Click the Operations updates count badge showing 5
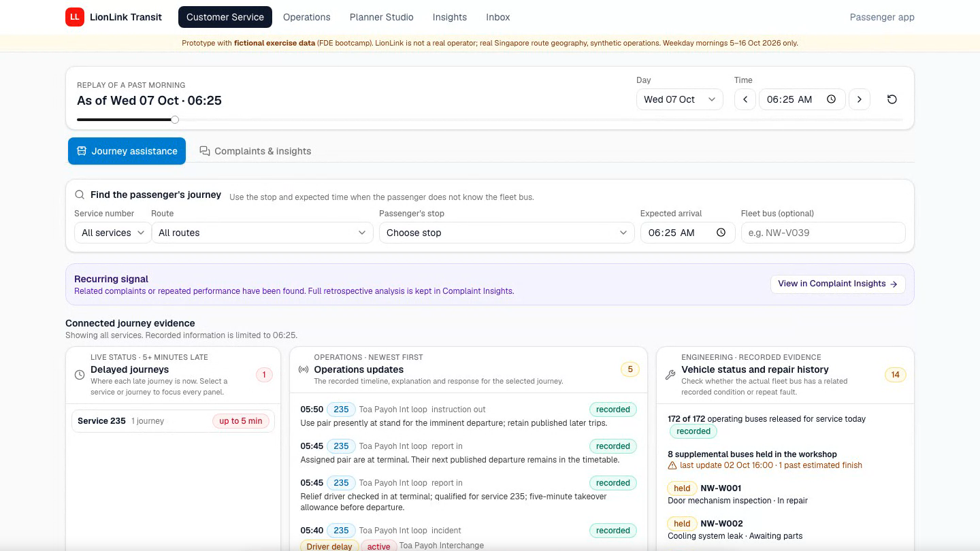 tap(630, 369)
